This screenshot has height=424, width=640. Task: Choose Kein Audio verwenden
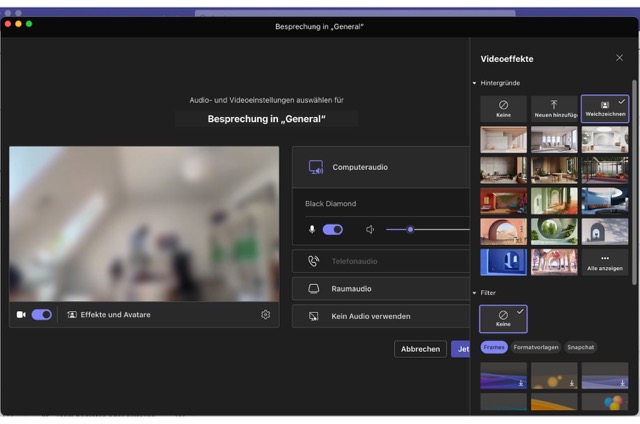point(381,316)
